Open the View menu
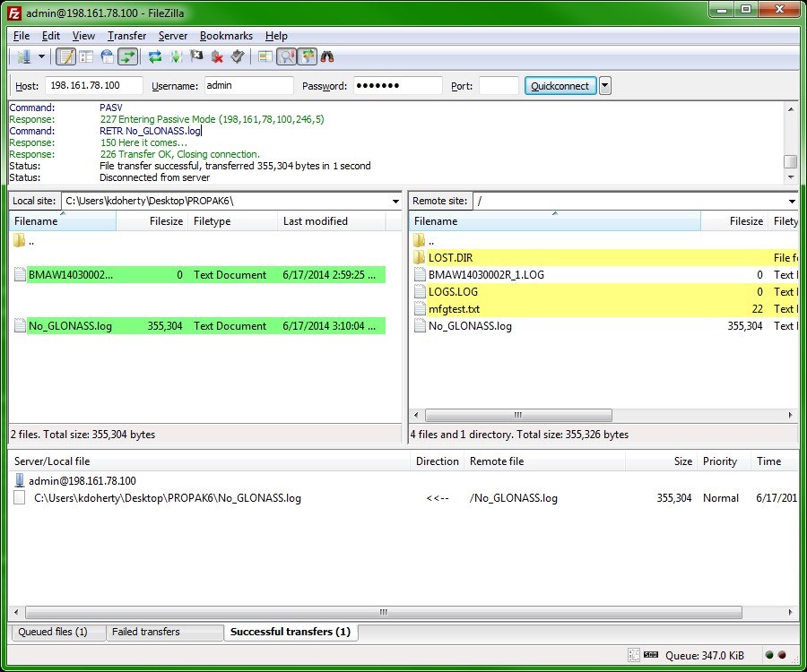This screenshot has width=807, height=672. click(83, 36)
